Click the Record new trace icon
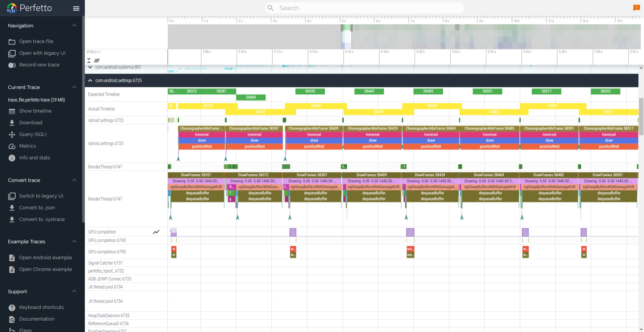The image size is (644, 332). pos(12,65)
